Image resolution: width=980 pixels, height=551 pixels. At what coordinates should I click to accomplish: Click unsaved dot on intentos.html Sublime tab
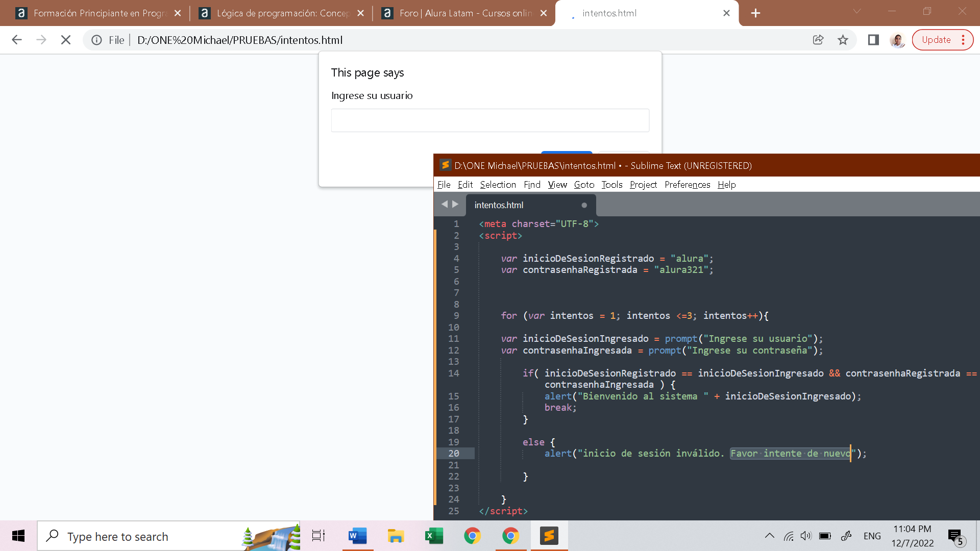584,205
